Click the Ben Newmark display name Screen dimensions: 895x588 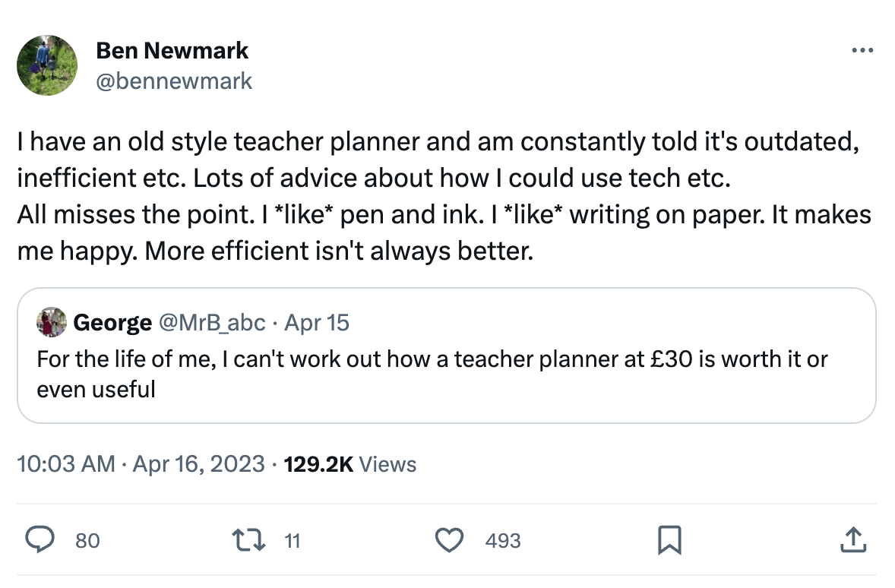pos(172,51)
